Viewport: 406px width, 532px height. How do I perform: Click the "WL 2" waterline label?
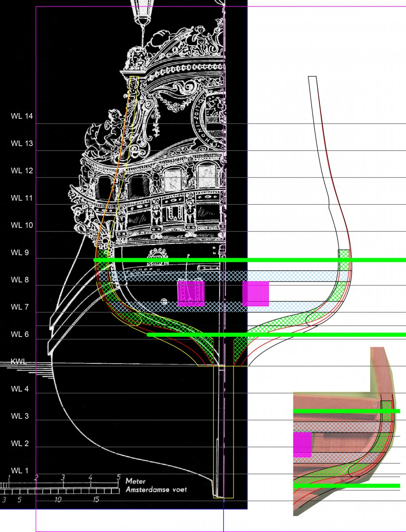(20, 444)
